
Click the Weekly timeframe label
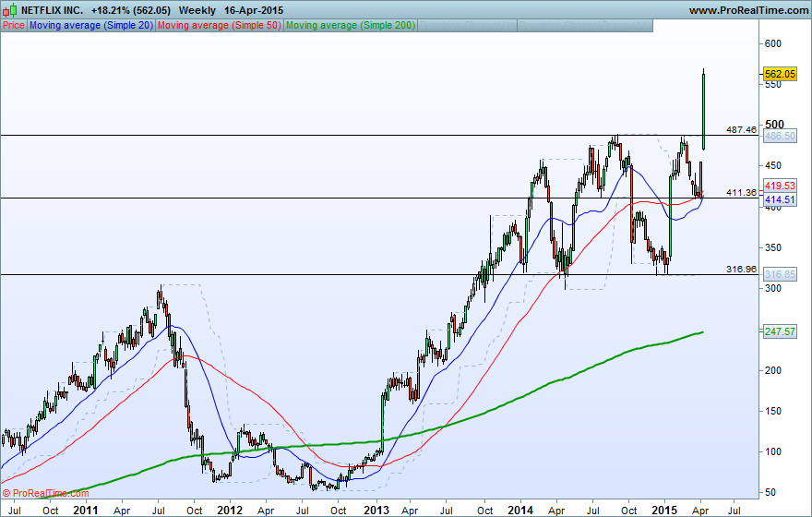[197, 10]
